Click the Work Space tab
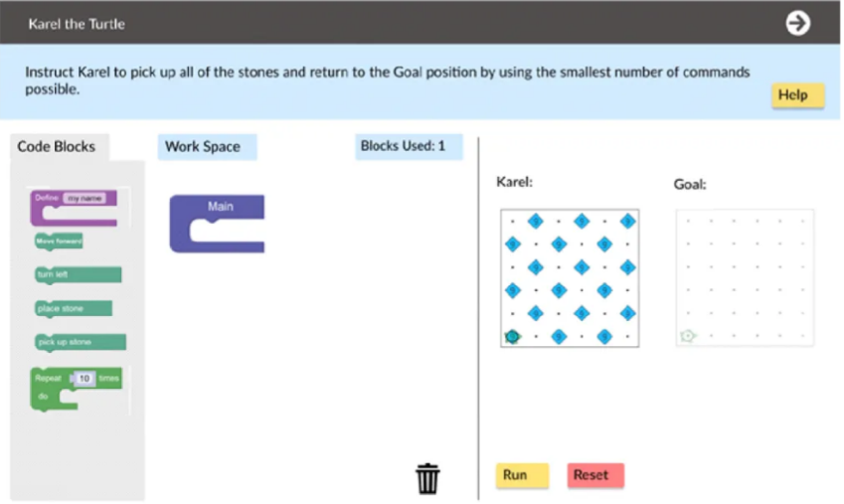This screenshot has height=504, width=844. pos(203,147)
